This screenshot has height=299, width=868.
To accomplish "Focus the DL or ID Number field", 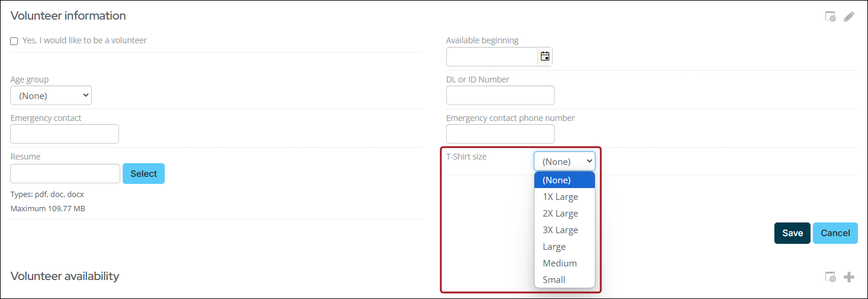I will click(500, 96).
